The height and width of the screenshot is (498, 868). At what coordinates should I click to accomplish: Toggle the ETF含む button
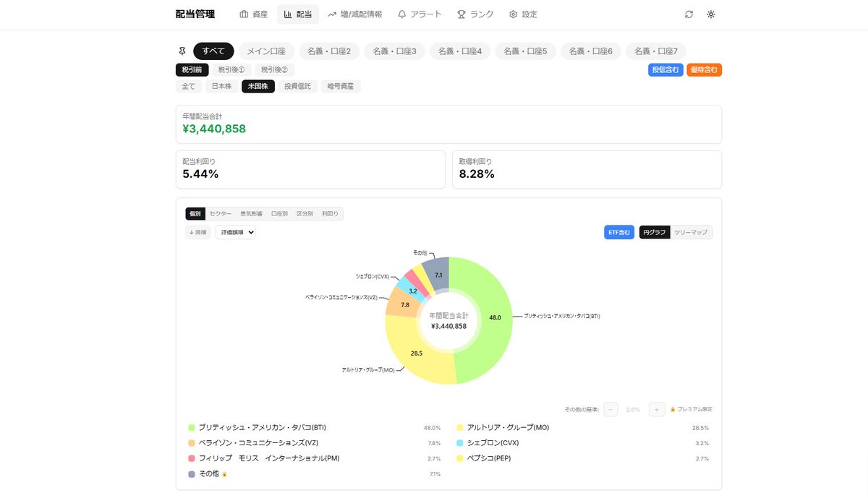click(x=619, y=232)
